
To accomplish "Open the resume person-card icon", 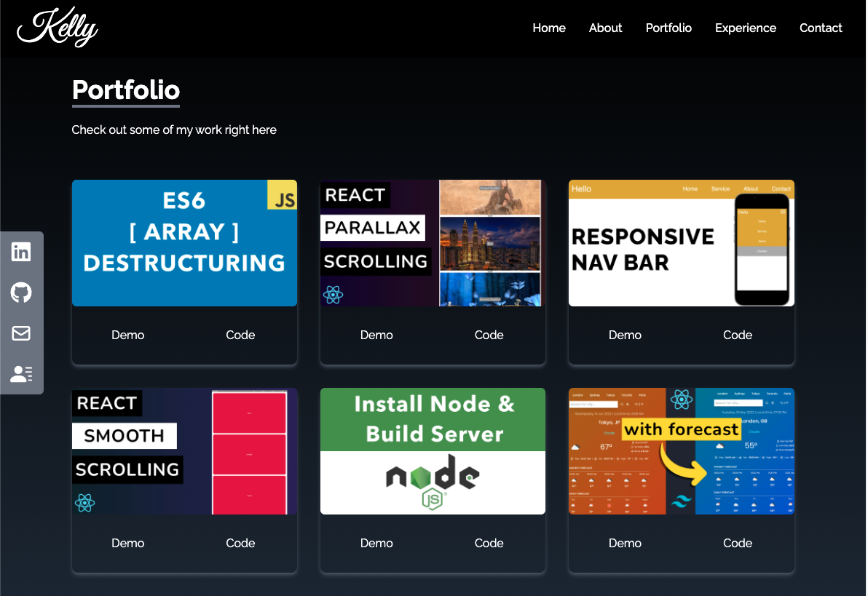I will 21,374.
